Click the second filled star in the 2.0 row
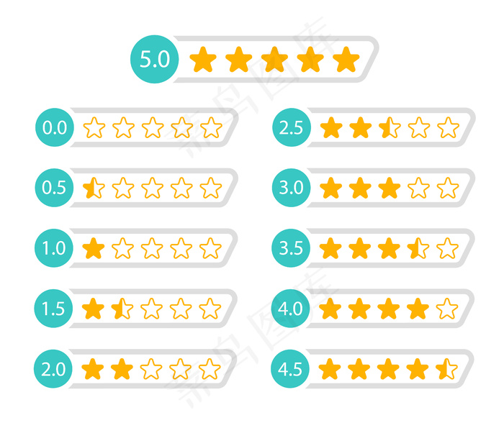Screen dimensions: 504x423 (x=123, y=370)
